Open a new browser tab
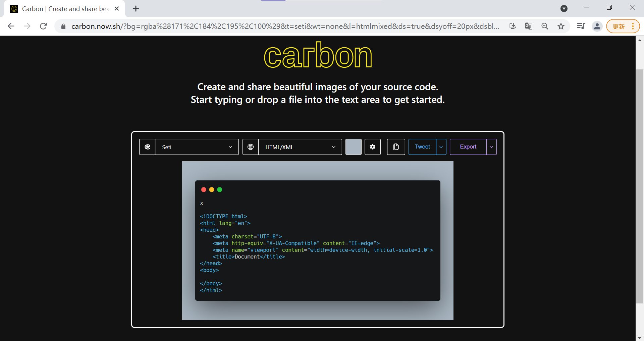This screenshot has height=341, width=644. click(136, 9)
